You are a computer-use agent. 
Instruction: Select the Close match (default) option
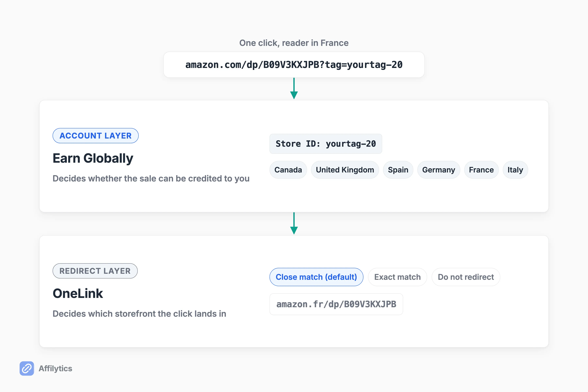[x=316, y=277]
